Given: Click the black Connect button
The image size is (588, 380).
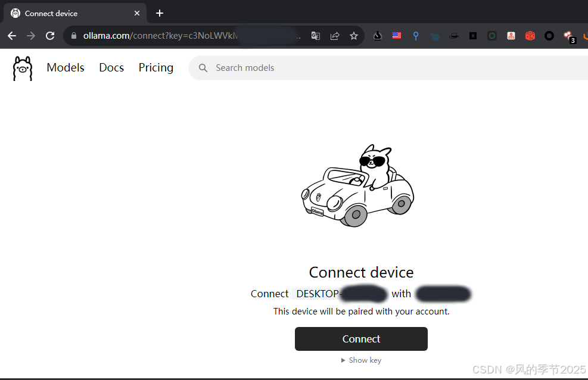Looking at the screenshot, I should (361, 339).
